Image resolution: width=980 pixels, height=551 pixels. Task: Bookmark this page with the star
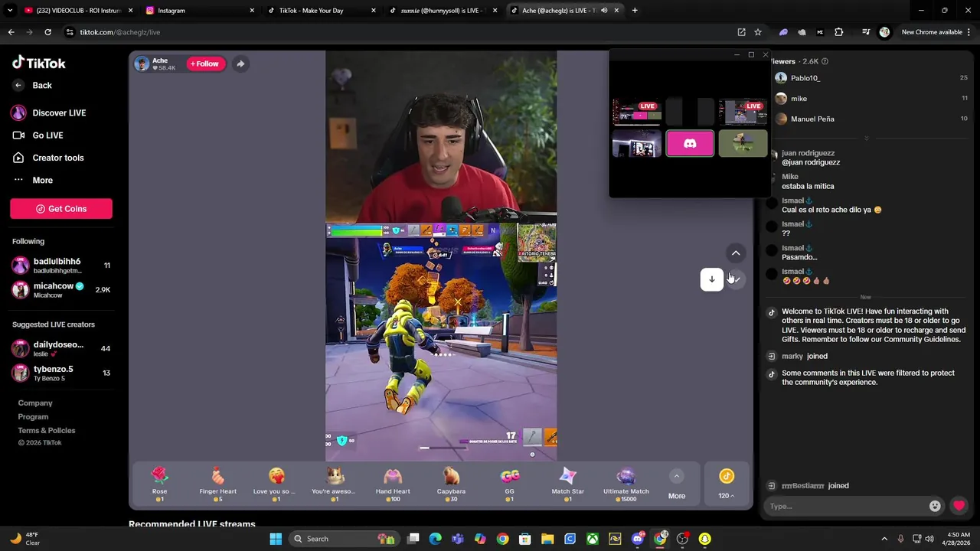click(758, 32)
